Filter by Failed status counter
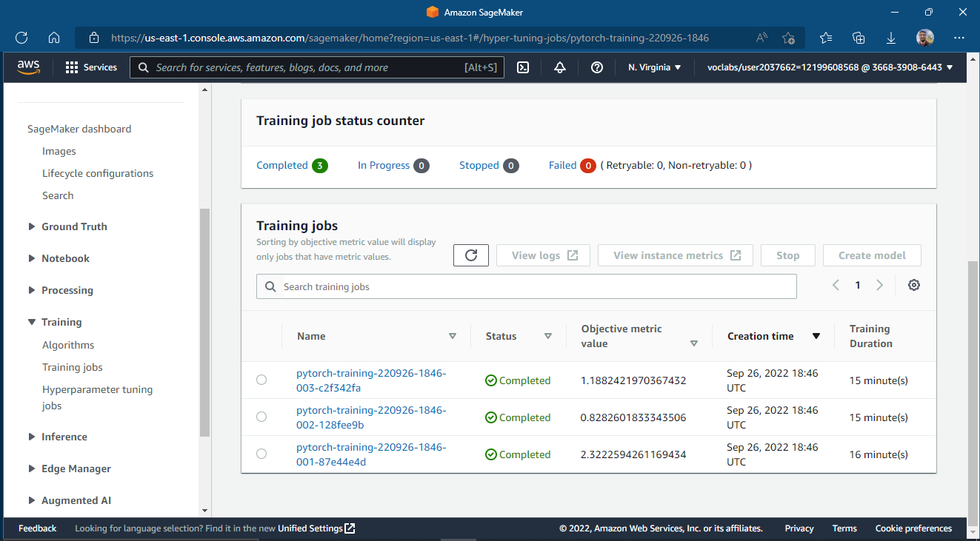This screenshot has width=980, height=541. coord(572,165)
